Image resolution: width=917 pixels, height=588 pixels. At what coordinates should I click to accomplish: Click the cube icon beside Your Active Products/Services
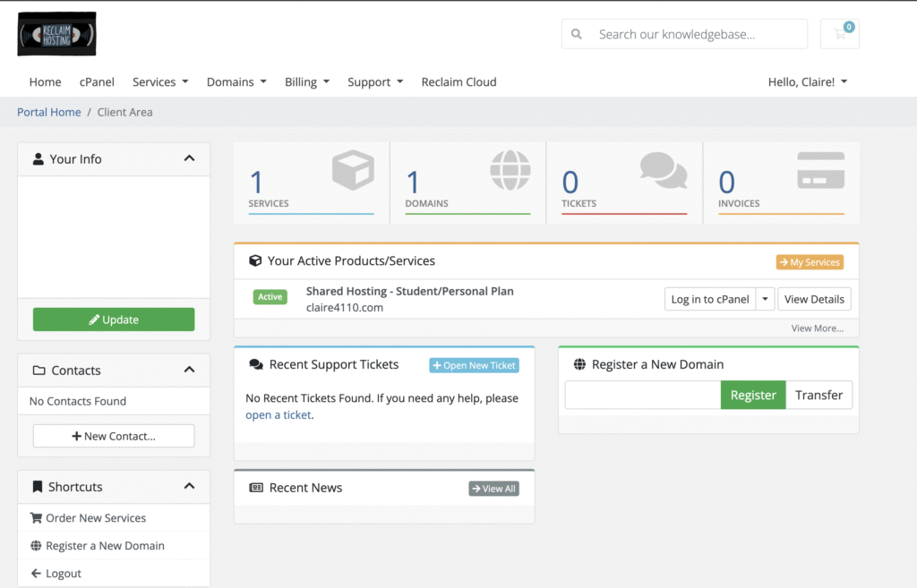tap(255, 260)
